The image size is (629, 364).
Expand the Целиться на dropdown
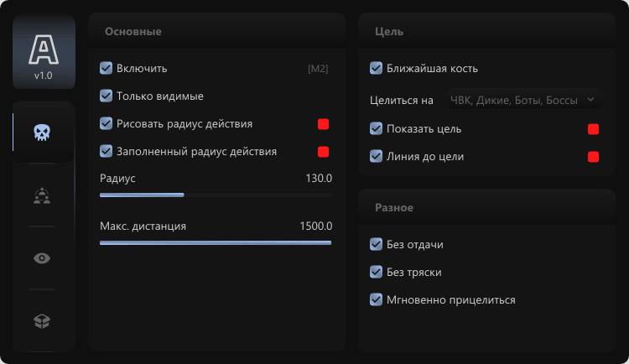524,101
